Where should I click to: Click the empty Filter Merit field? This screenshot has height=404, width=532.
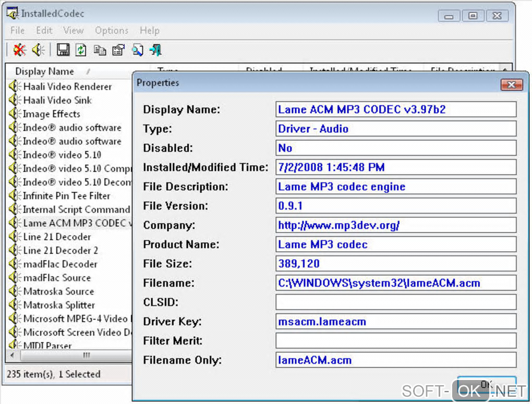click(396, 340)
